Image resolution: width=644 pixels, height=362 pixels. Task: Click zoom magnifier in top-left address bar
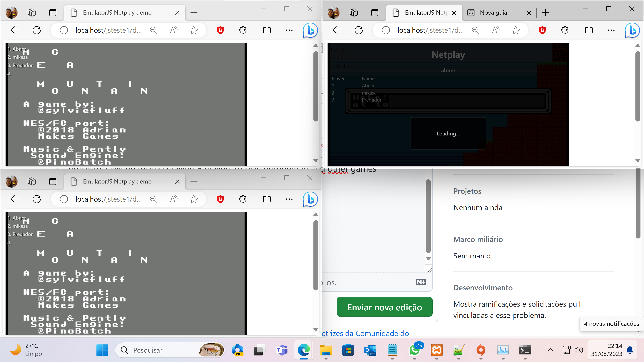tap(153, 30)
